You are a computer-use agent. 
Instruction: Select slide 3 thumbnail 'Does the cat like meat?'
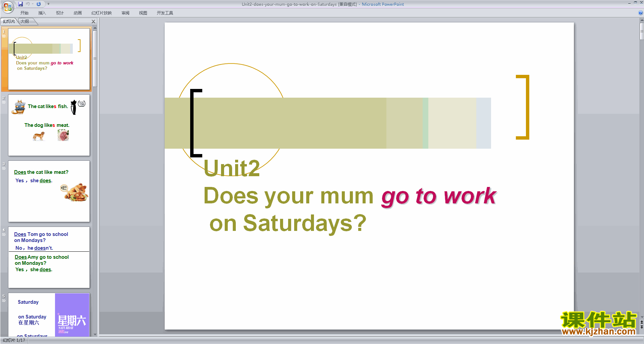(49, 191)
